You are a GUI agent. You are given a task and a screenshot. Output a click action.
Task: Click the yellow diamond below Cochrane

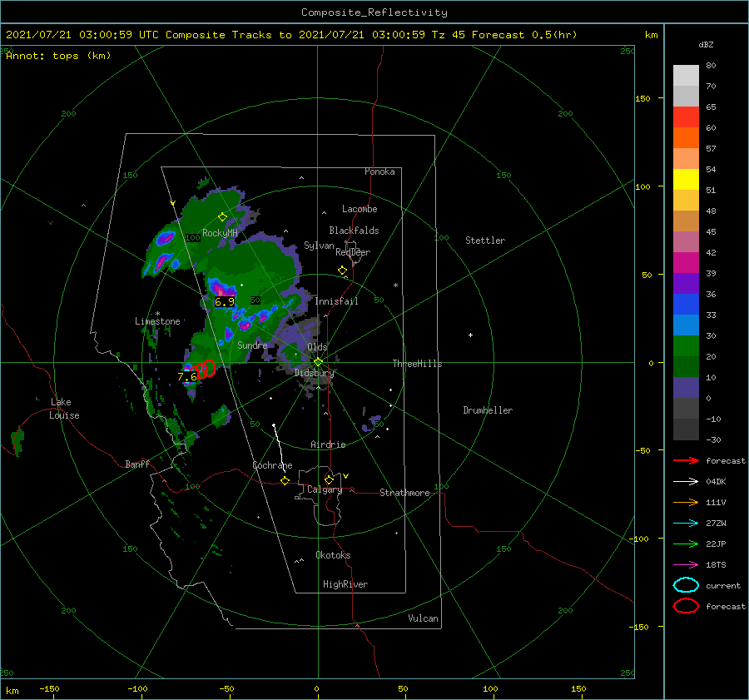[285, 481]
